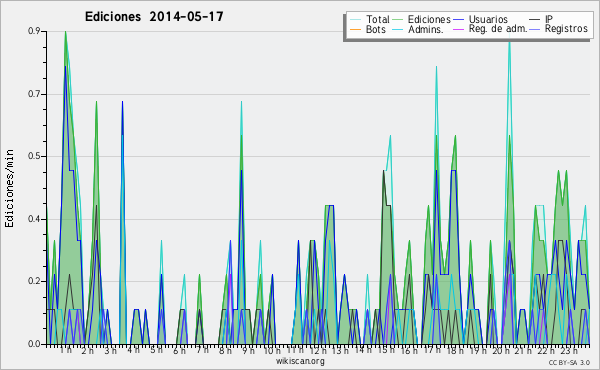The width and height of the screenshot is (600, 370).
Task: Click the "18 h" x-axis tick label
Action: tap(455, 350)
